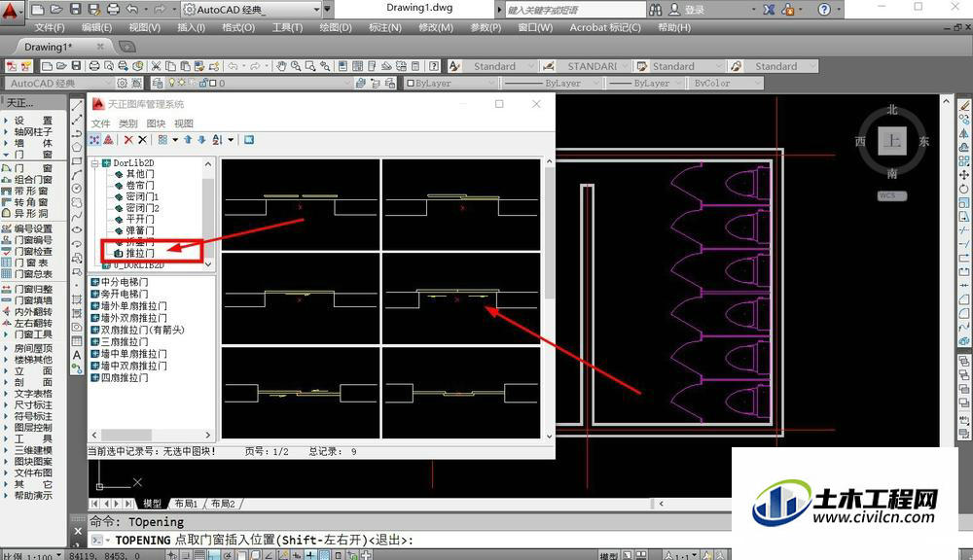
Task: Open the 文件(F) main menu
Action: coord(50,27)
